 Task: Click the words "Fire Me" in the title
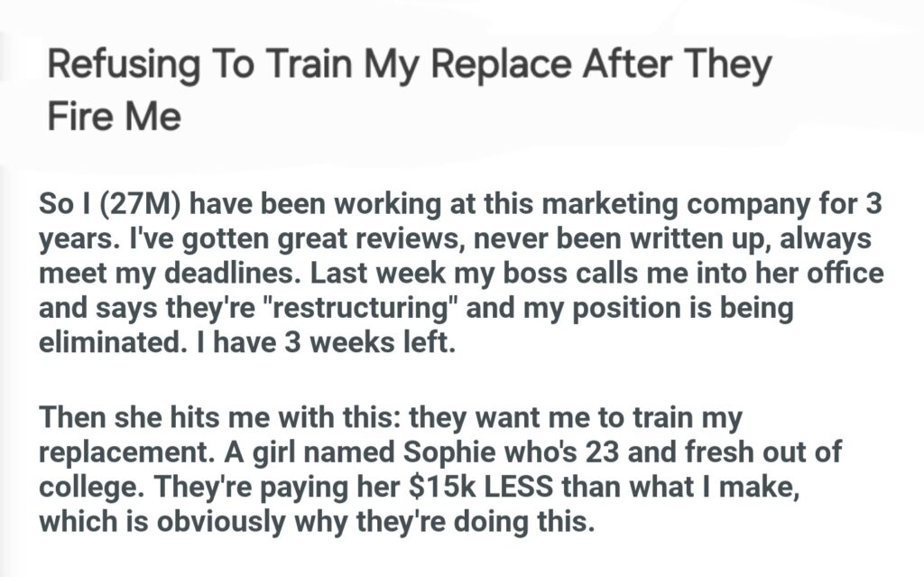pyautogui.click(x=114, y=117)
